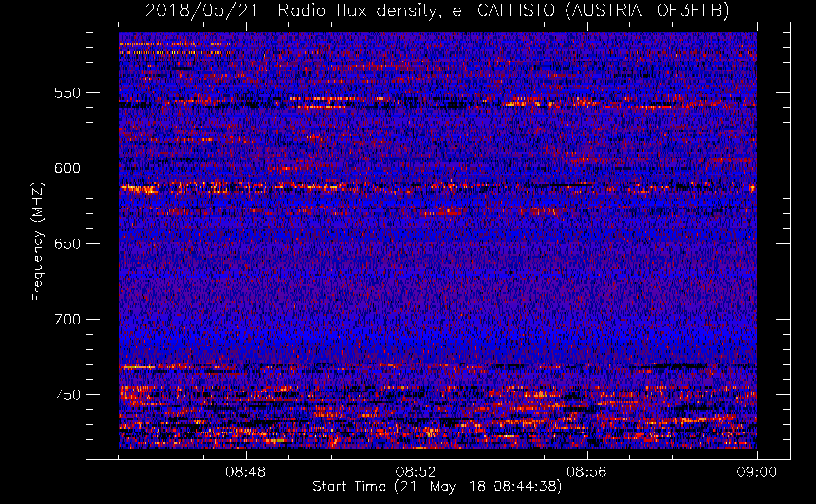Click the 600 frequency tick label

pyautogui.click(x=67, y=168)
